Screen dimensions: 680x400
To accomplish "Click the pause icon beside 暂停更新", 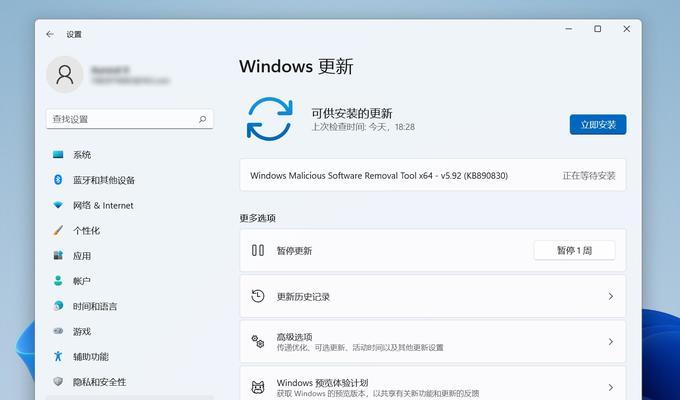I will pyautogui.click(x=258, y=250).
